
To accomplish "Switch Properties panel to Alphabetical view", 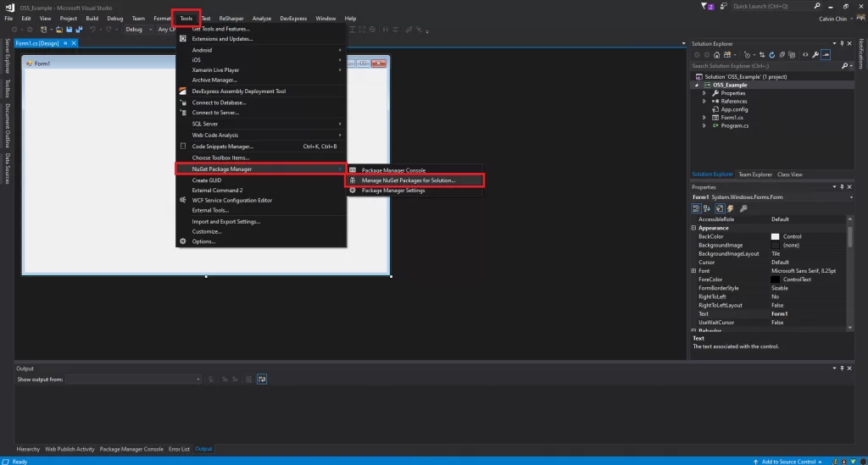I will click(707, 208).
